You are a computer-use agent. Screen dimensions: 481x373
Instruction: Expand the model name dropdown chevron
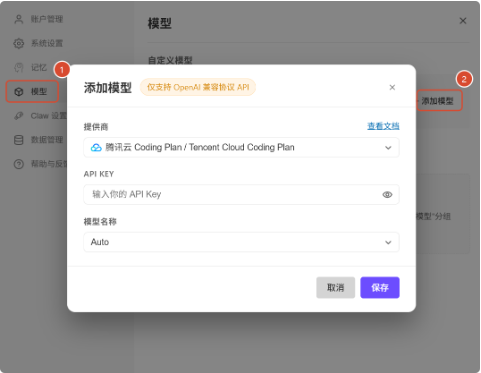(x=388, y=242)
